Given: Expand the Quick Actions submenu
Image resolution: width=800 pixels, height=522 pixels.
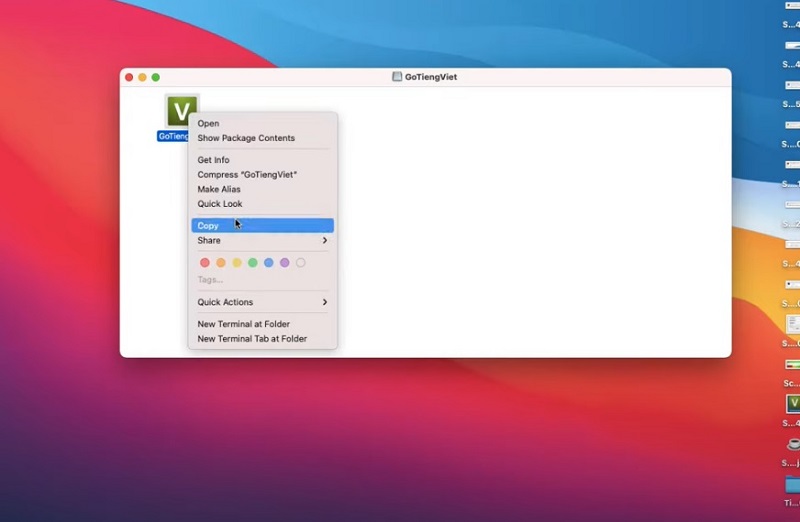Looking at the screenshot, I should (x=262, y=302).
